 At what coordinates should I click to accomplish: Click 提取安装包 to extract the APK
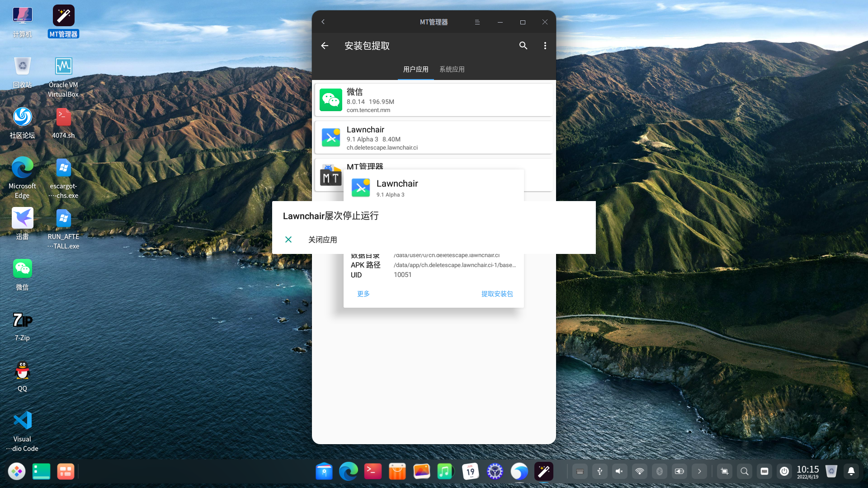[497, 294]
